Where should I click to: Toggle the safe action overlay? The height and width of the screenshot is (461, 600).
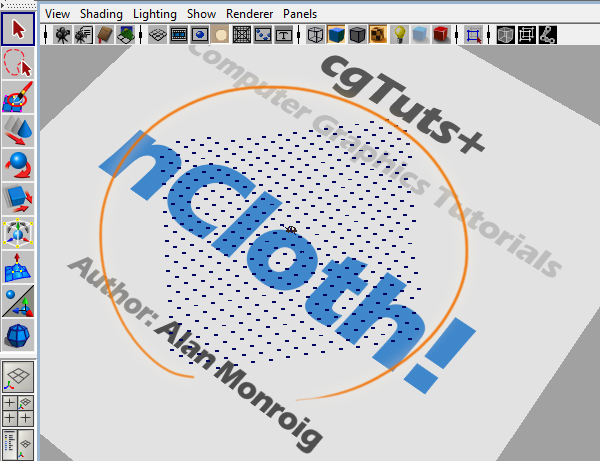click(x=263, y=35)
